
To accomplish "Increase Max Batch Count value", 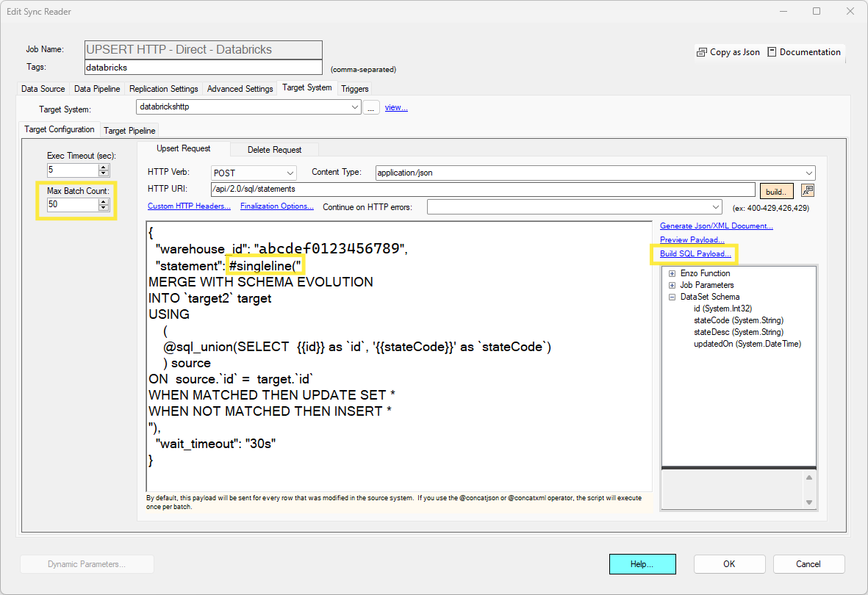I will coord(104,201).
